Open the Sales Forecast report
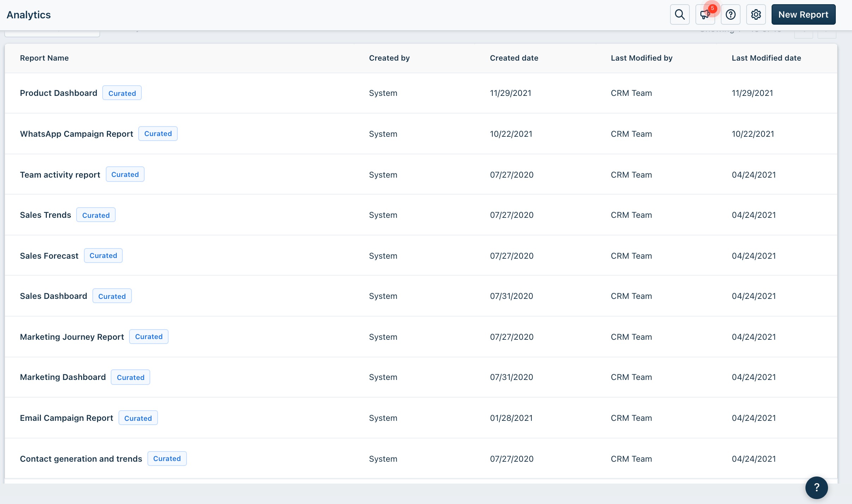The width and height of the screenshot is (852, 504). coord(49,256)
